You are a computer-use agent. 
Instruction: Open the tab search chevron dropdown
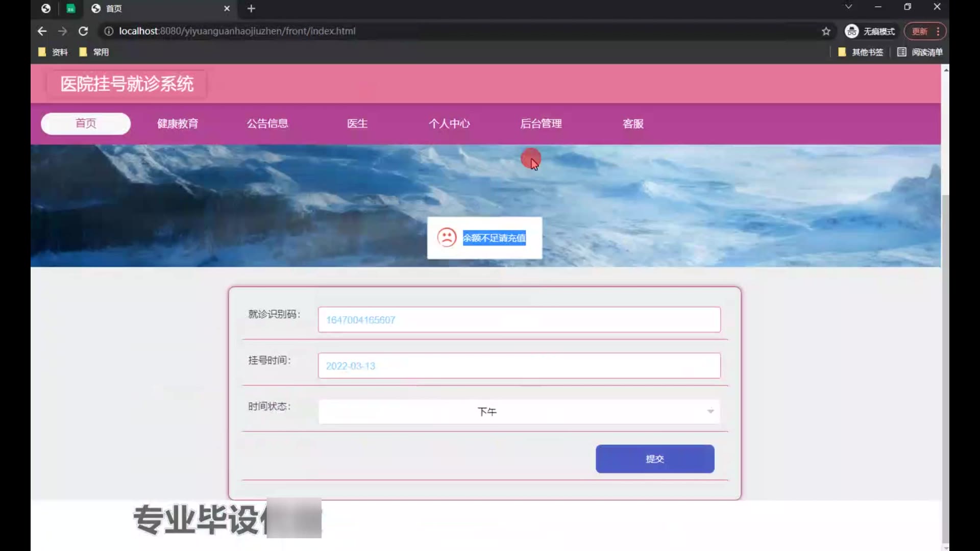848,7
